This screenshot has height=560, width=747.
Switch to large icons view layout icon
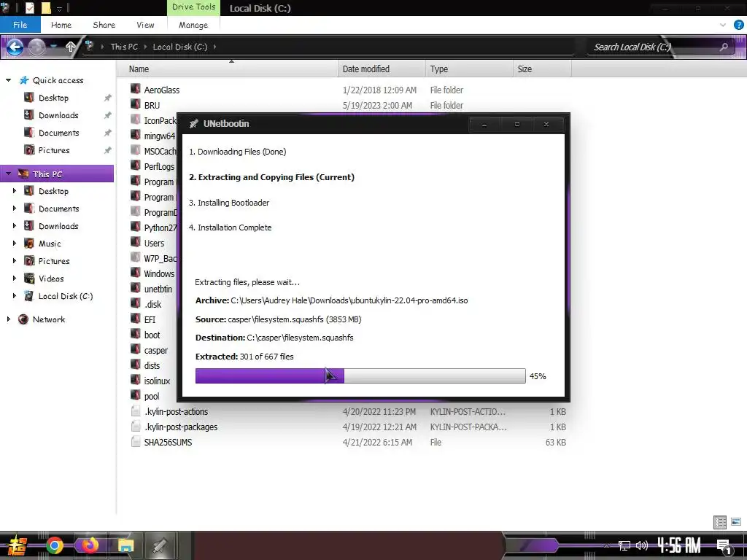(x=736, y=522)
